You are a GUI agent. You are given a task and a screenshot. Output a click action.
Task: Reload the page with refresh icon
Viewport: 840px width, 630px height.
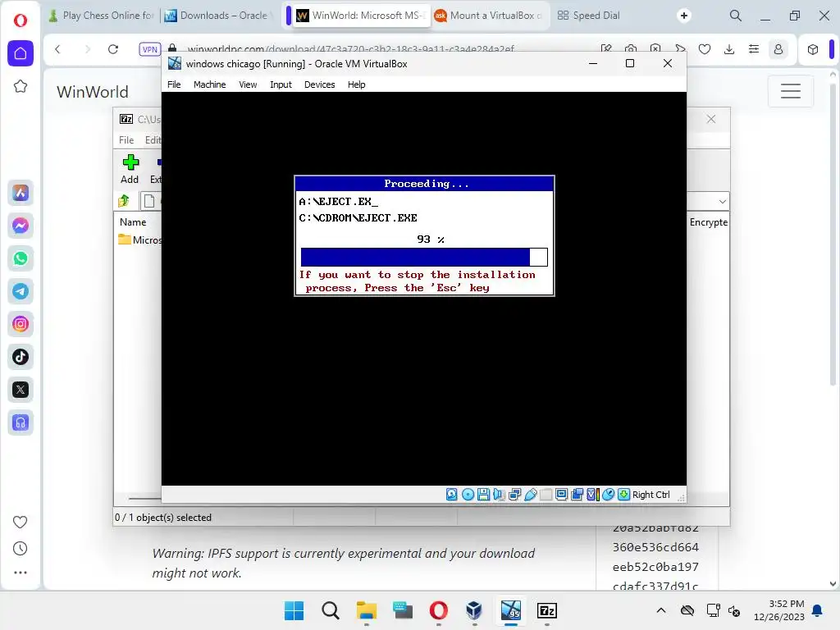coord(113,49)
